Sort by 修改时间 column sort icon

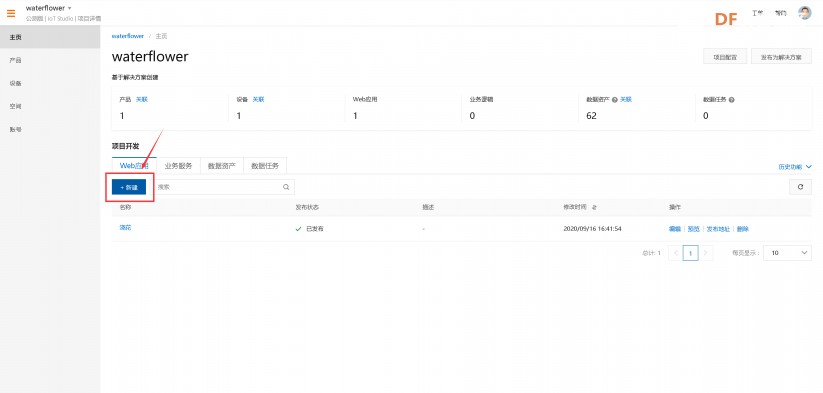click(x=594, y=207)
